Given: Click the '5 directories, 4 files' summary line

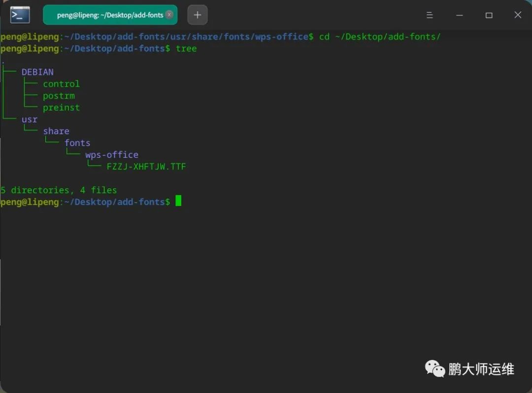Looking at the screenshot, I should [x=59, y=190].
